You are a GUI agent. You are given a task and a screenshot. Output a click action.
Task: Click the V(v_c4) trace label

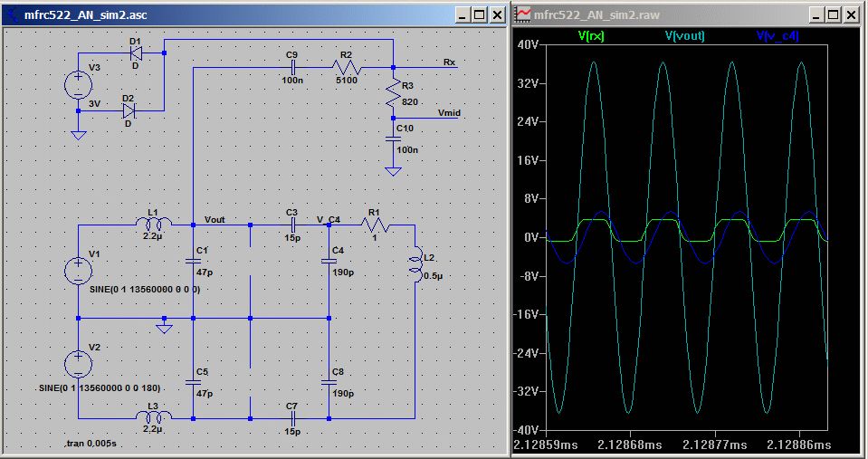pyautogui.click(x=778, y=36)
